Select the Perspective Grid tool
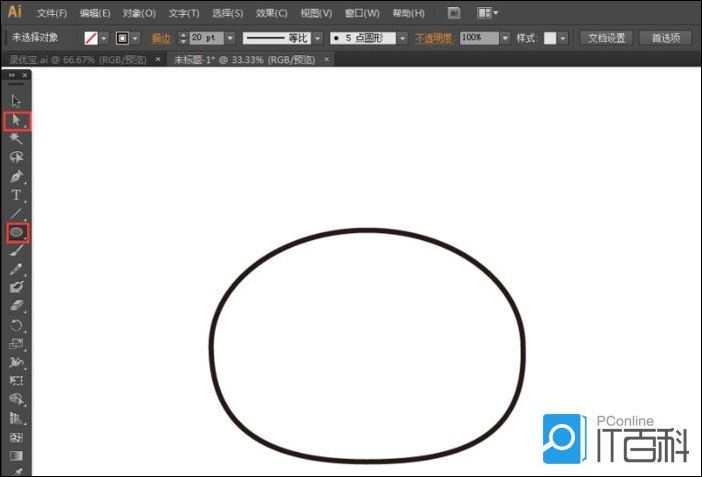The width and height of the screenshot is (702, 477). click(16, 418)
